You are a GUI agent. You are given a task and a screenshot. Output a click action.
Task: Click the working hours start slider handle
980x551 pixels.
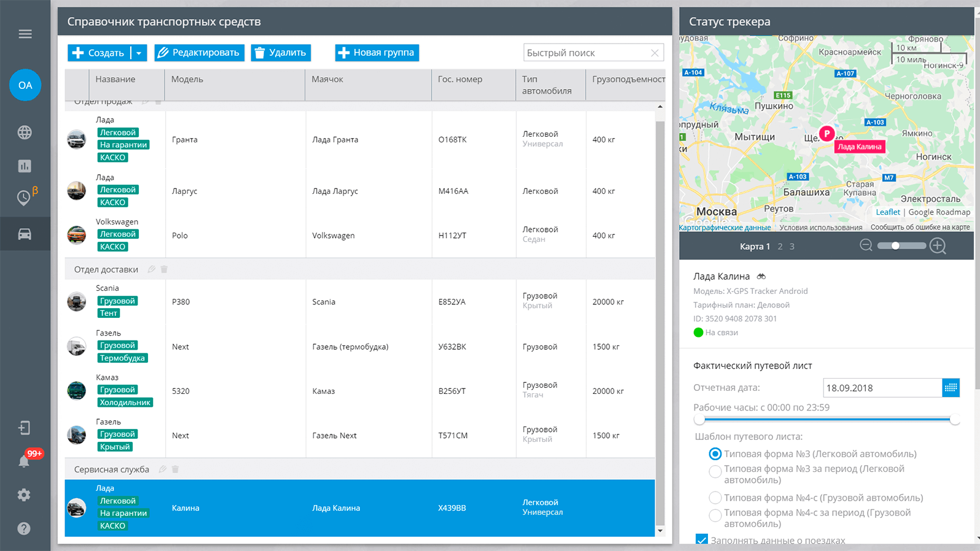[x=699, y=420]
